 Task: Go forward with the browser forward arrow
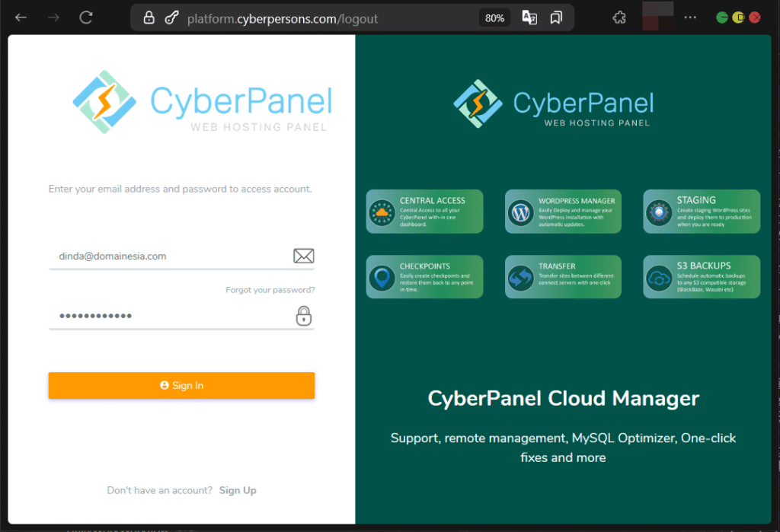[53, 18]
